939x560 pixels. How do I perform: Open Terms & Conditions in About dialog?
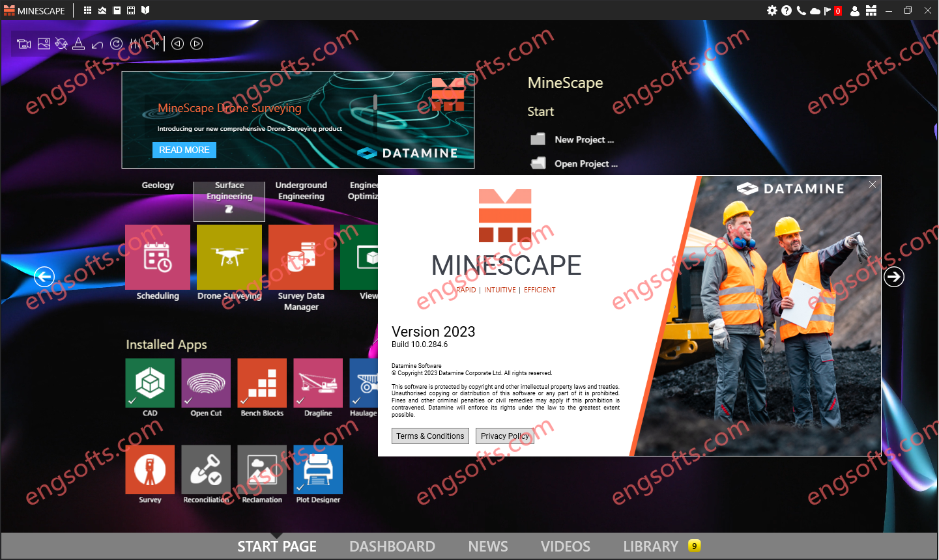(x=430, y=436)
